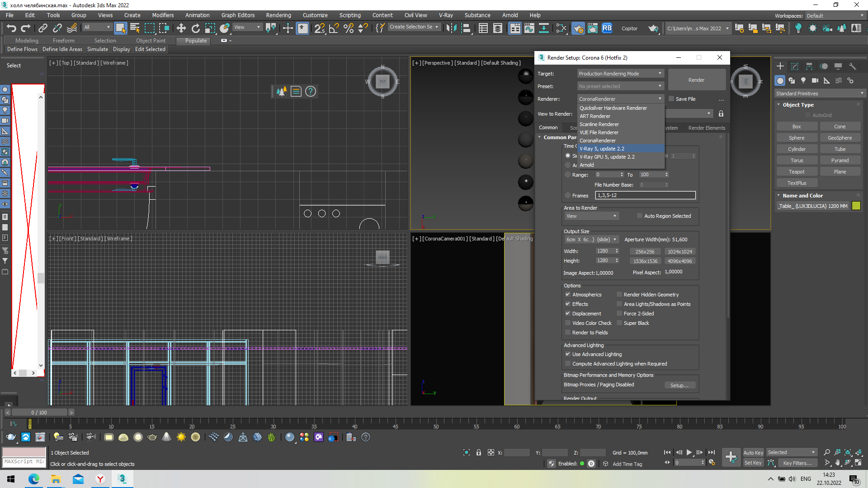
Task: Switch to the Render Elements tab
Action: click(706, 128)
